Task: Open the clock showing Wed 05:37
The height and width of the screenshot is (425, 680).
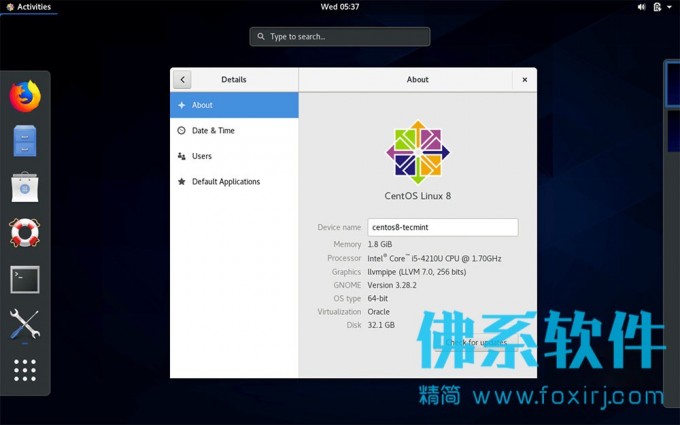Action: (x=340, y=7)
